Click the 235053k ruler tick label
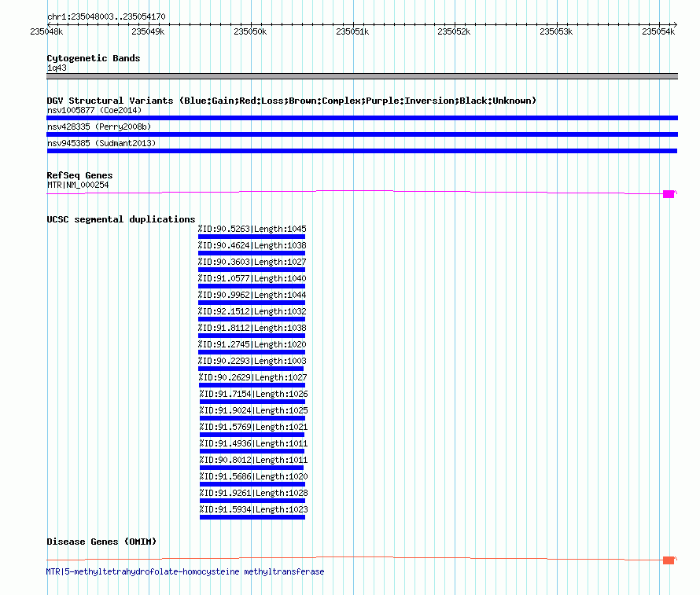Screen dimensions: 700x595 point(556,31)
